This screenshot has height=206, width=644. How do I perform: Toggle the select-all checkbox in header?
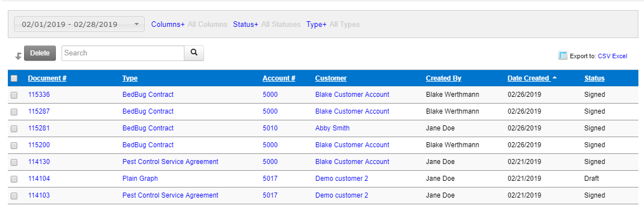(14, 78)
